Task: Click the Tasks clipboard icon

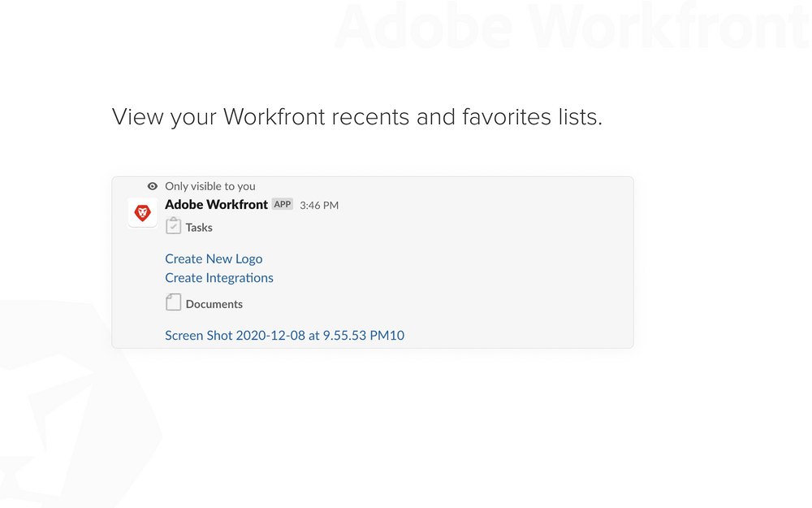Action: click(x=174, y=226)
